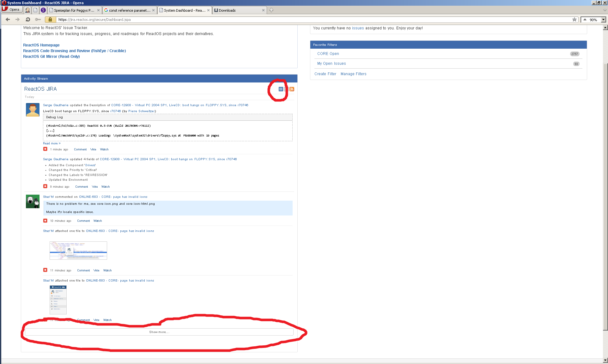The height and width of the screenshot is (364, 608).
Task: Switch to Speiseplan für Peggys tab
Action: point(75,10)
